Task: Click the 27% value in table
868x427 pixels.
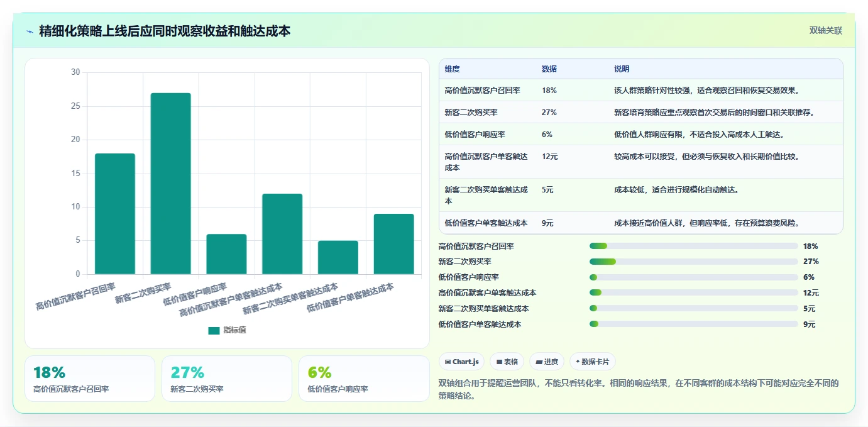Action: point(549,113)
